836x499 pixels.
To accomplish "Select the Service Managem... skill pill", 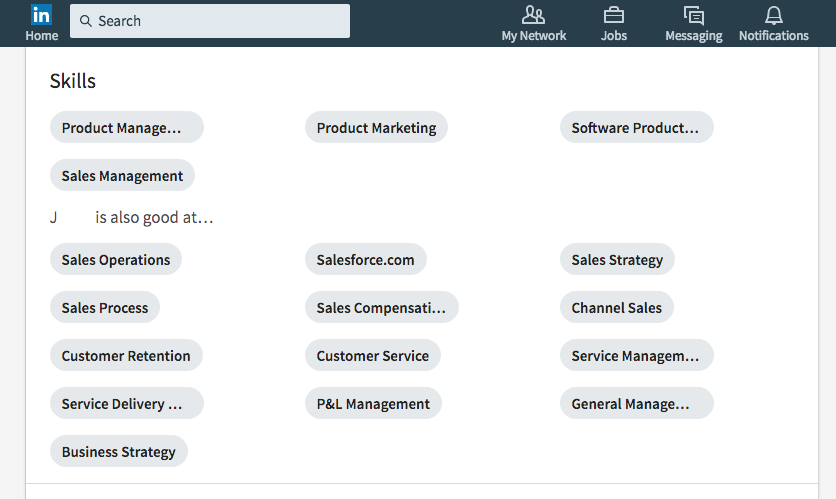I will click(x=637, y=355).
